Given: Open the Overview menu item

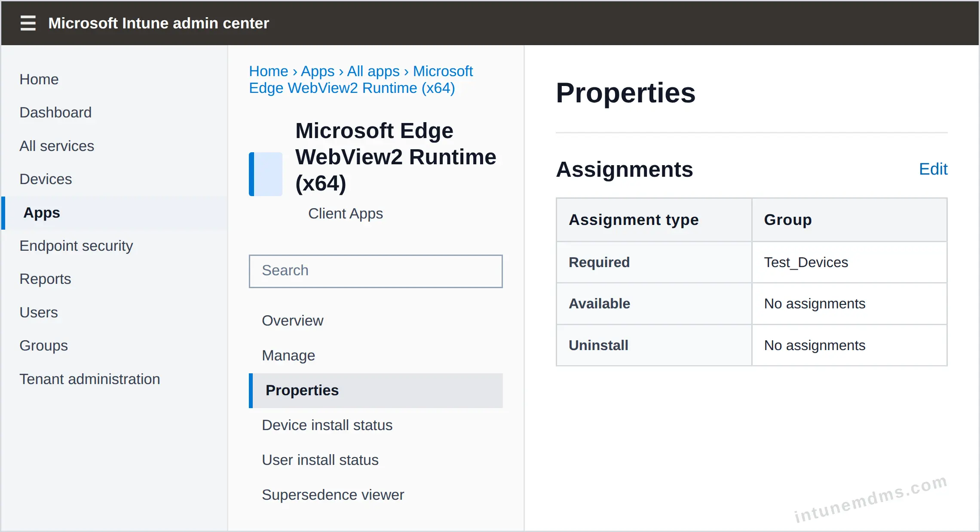Looking at the screenshot, I should pyautogui.click(x=293, y=320).
